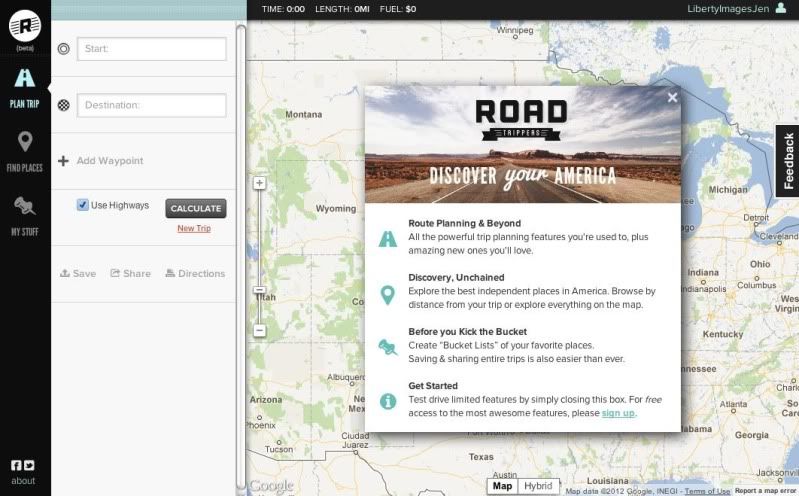Click the Report a map error link
Viewport: 799px width, 496px height.
pos(765,491)
